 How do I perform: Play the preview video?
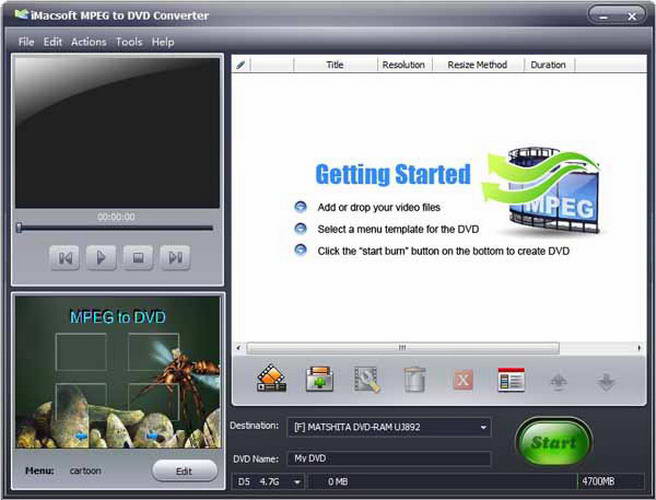(x=101, y=257)
